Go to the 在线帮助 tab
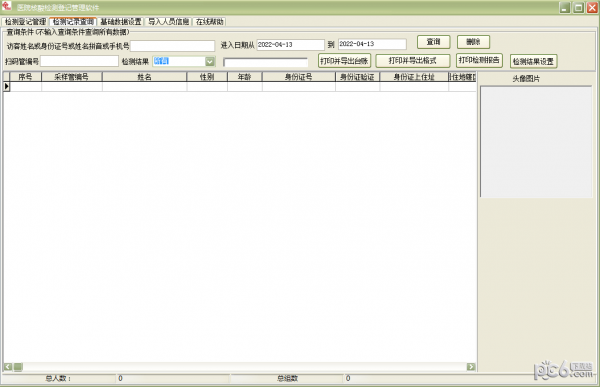600x387 pixels. pos(209,22)
